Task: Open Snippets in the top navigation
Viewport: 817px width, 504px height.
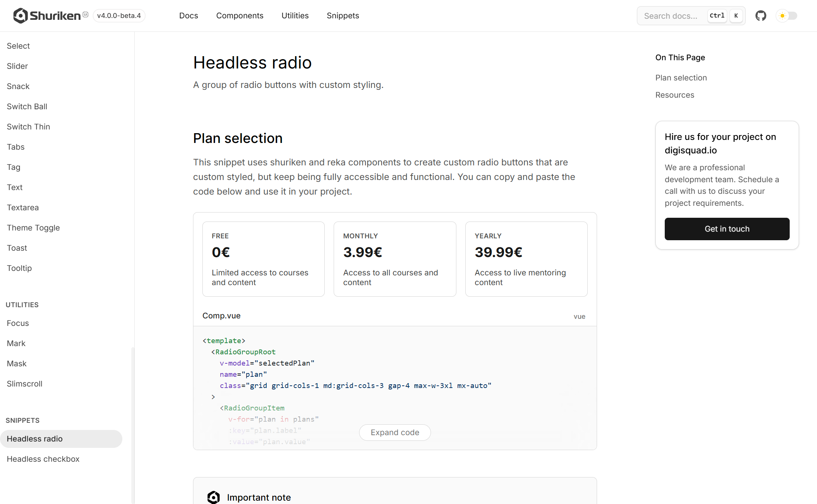Action: tap(343, 16)
